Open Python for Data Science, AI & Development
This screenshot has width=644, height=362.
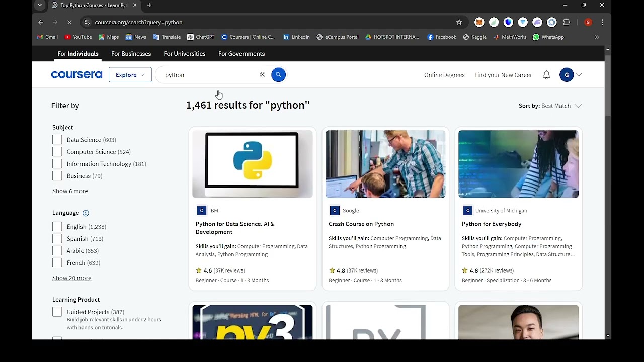click(x=235, y=228)
